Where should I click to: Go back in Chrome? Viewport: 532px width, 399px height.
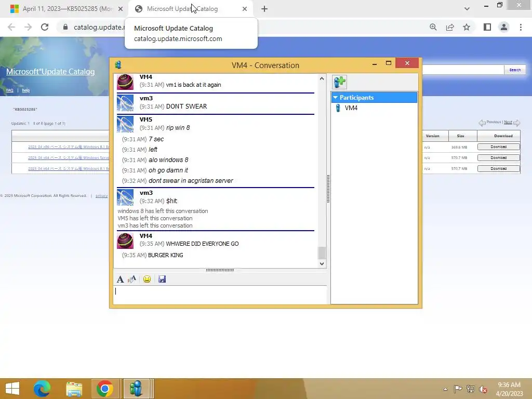coord(11,27)
